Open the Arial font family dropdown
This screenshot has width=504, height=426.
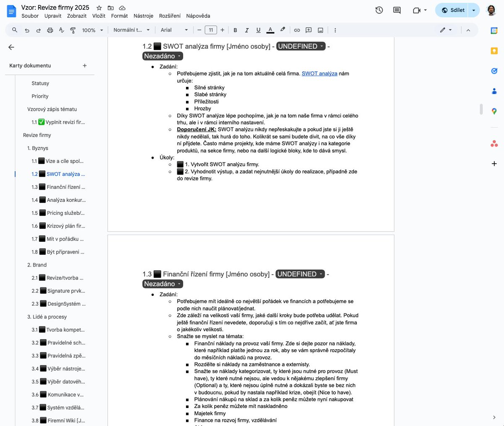(173, 30)
